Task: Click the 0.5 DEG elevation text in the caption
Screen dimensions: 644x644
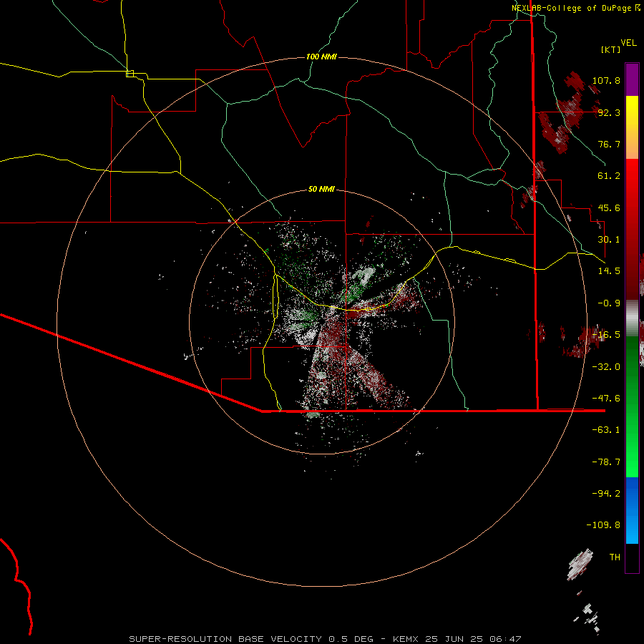Action: 351,639
